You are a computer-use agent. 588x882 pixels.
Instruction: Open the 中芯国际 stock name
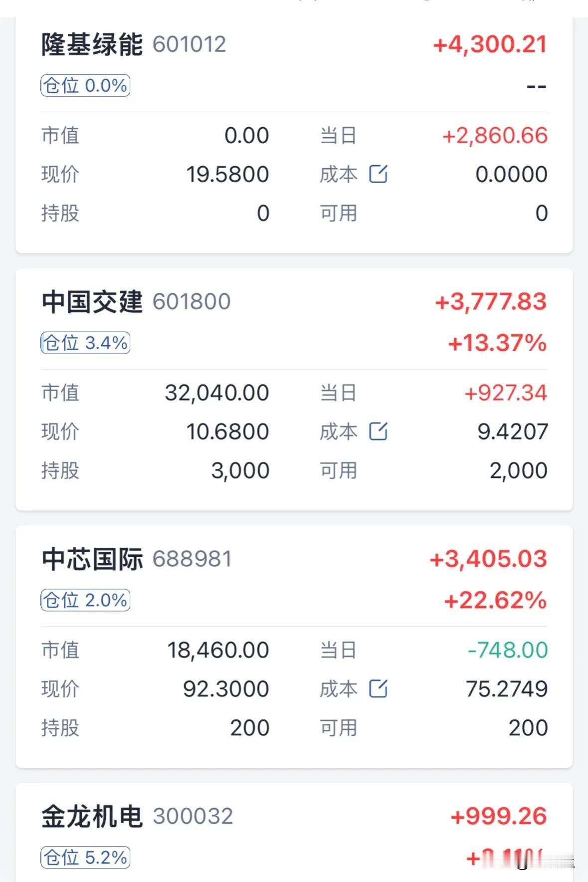click(x=92, y=559)
